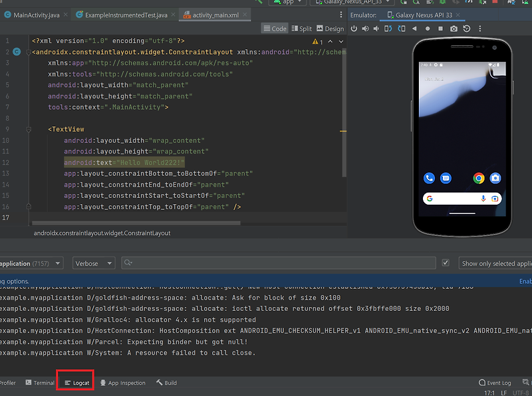Click yellow warning stripe marker in scrollbar
The height and width of the screenshot is (396, 532).
click(x=343, y=131)
